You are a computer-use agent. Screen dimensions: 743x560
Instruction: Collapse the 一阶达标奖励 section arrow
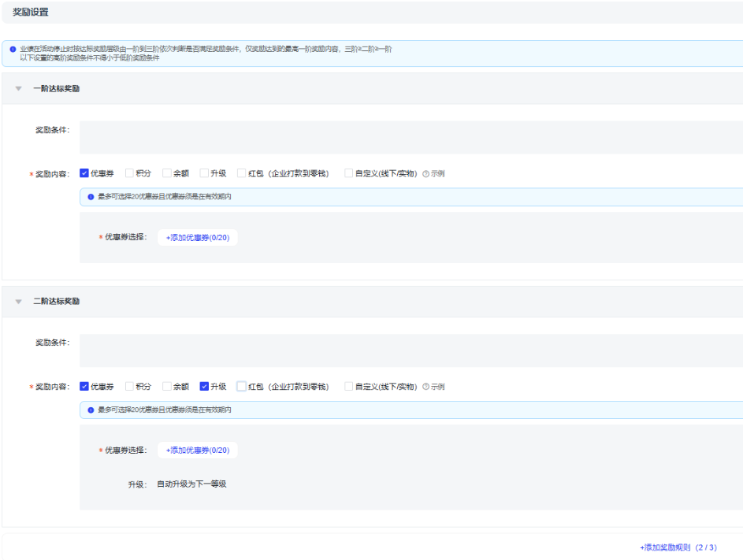[x=18, y=89]
